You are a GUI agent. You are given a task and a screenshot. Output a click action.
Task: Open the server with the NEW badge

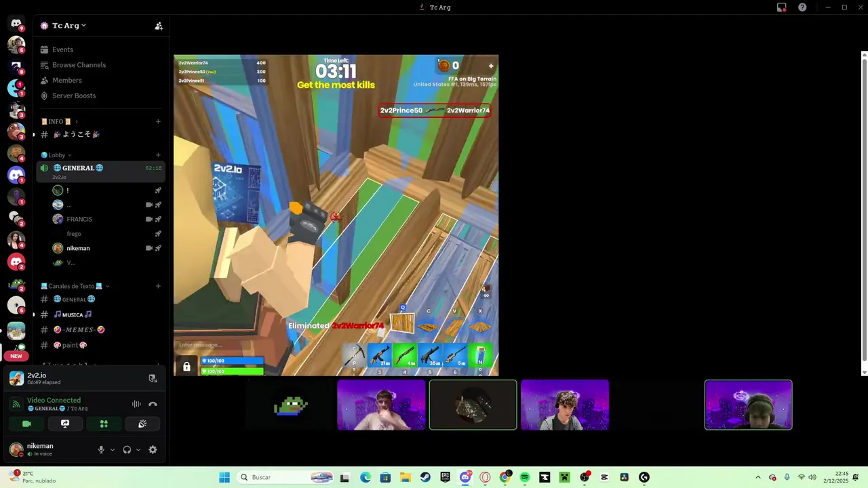(16, 351)
